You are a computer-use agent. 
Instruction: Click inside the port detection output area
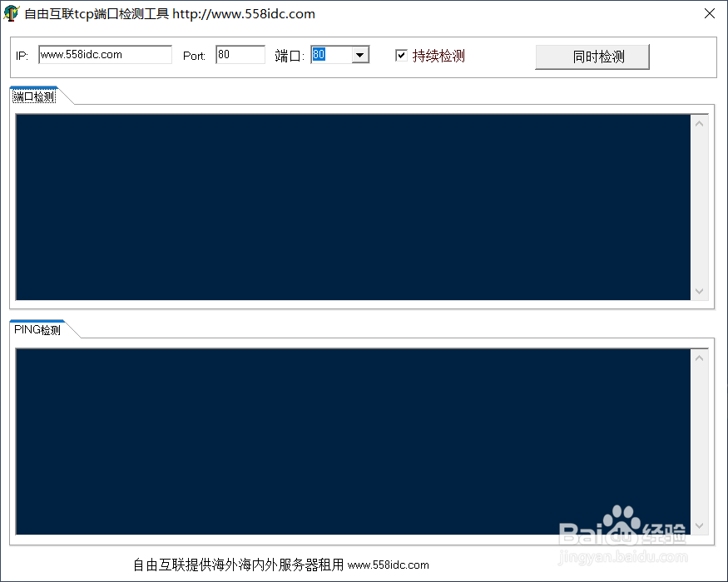(x=353, y=207)
